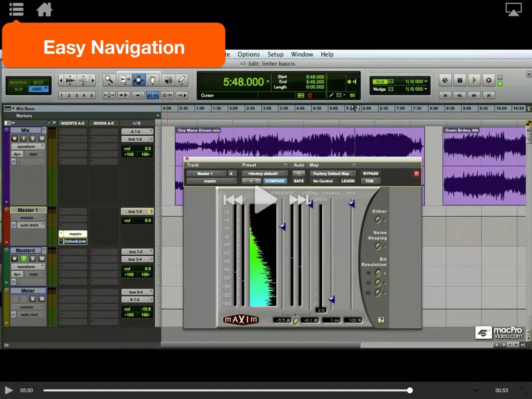Click the Maxim threshold slider handle
This screenshot has height=399, width=532.
282,226
